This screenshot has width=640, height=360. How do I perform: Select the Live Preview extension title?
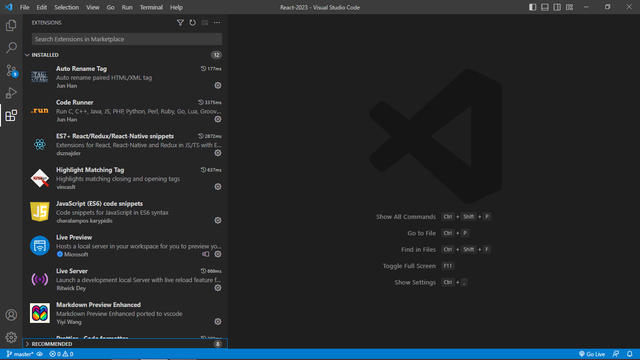point(74,238)
